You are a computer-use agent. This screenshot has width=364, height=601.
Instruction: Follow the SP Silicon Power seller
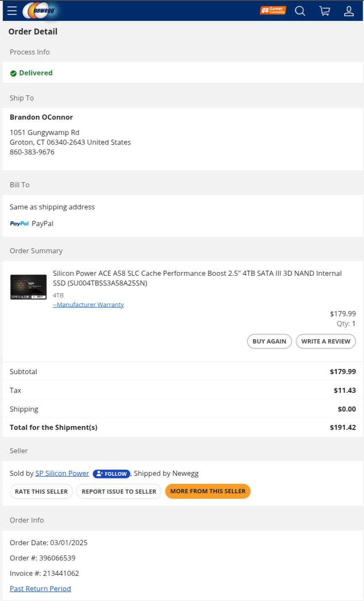click(x=112, y=474)
